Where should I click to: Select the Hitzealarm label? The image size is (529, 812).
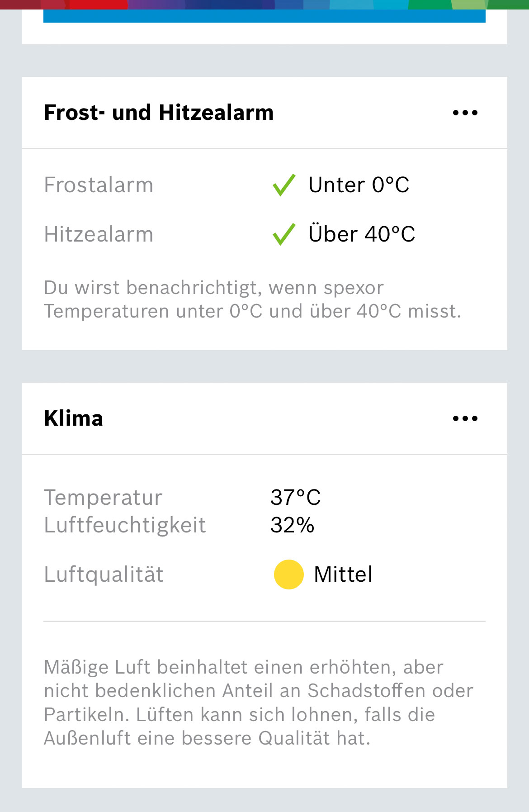point(99,234)
